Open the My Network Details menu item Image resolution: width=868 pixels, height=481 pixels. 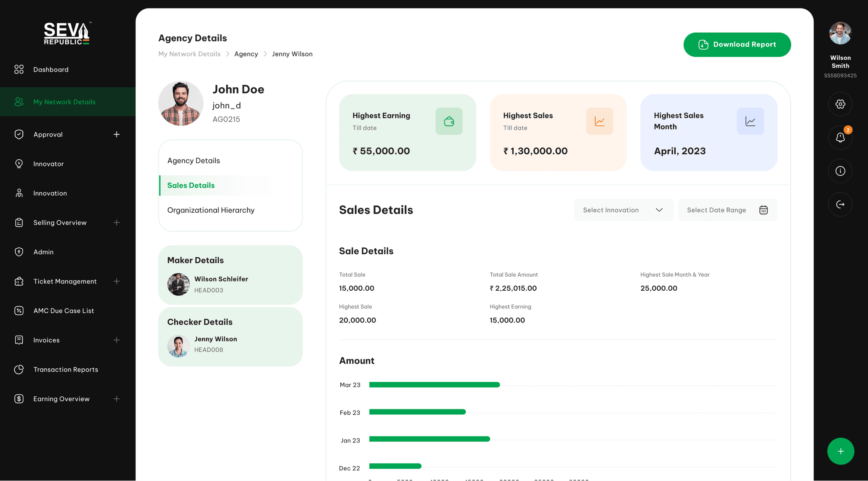pyautogui.click(x=68, y=102)
